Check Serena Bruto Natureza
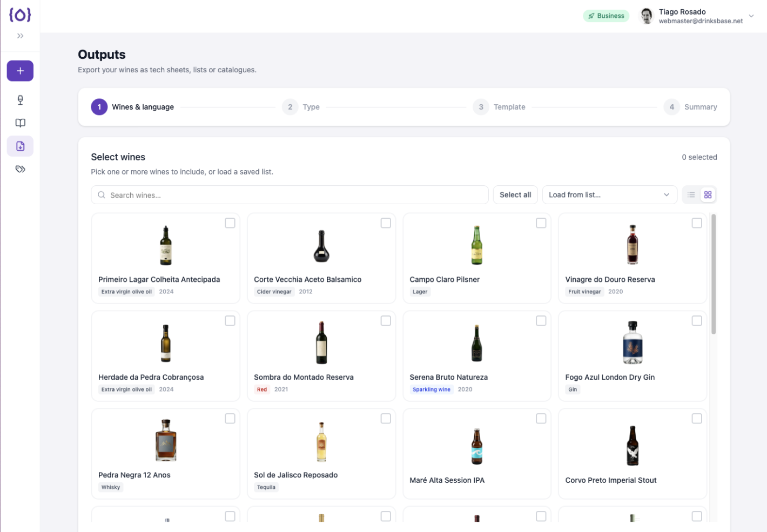Viewport: 767px width, 532px height. 541,321
